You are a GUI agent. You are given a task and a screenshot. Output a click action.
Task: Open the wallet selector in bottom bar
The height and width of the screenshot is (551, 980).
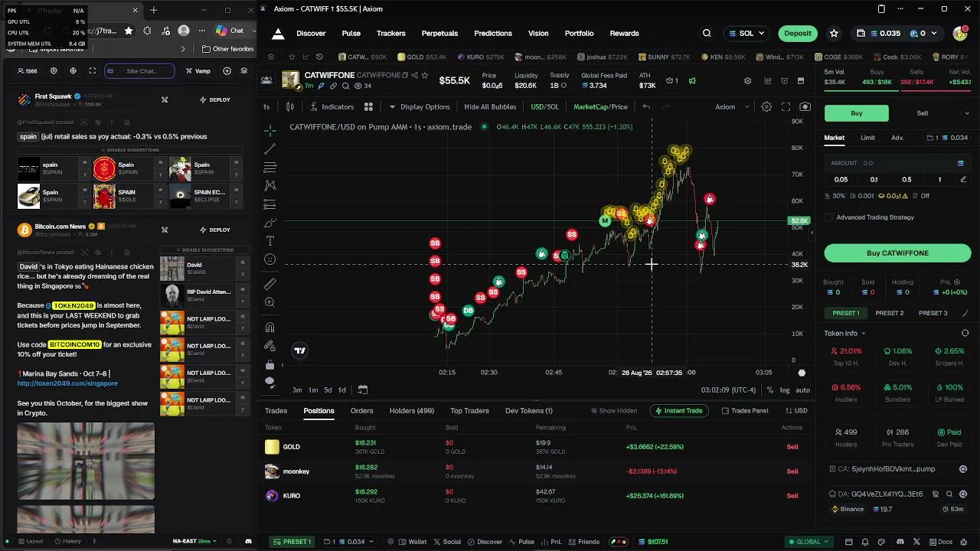[x=348, y=542]
